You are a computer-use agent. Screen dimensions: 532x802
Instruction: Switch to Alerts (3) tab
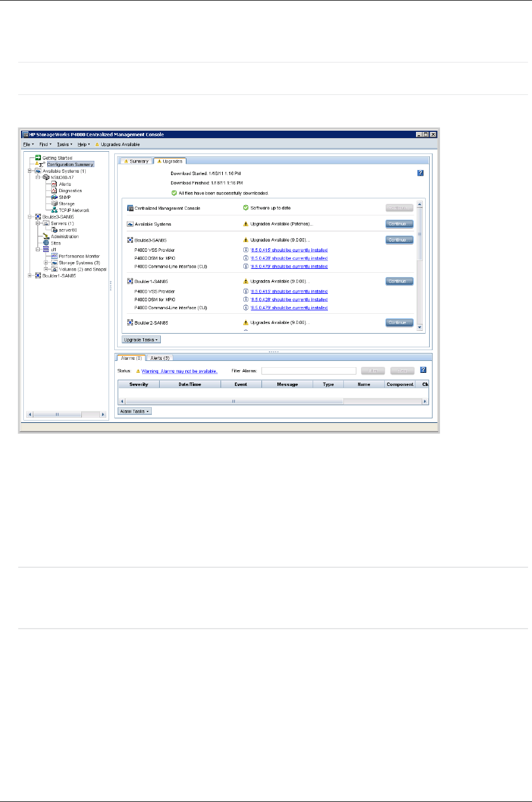pyautogui.click(x=160, y=358)
